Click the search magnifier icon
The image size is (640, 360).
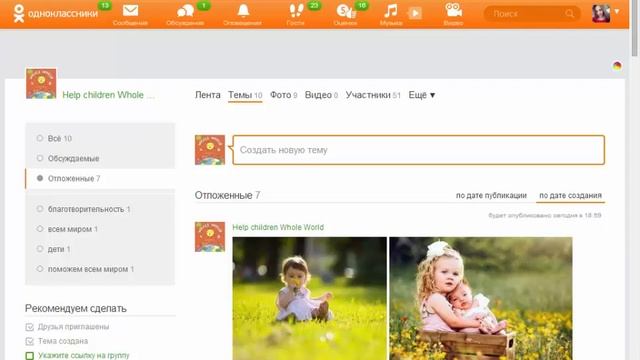[570, 14]
